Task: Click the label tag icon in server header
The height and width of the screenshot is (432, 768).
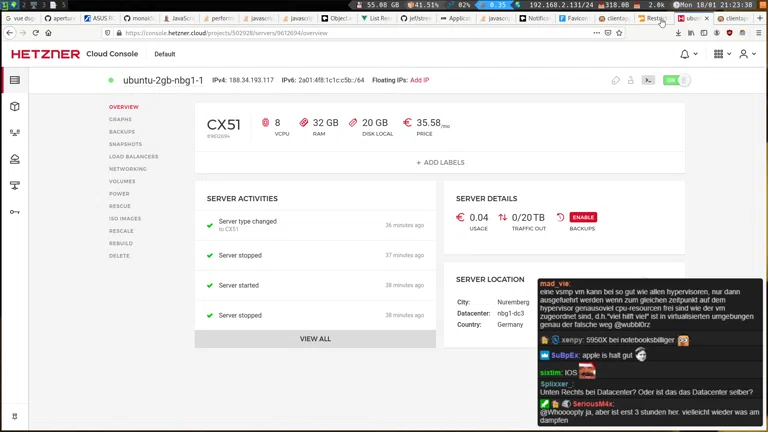Action: [616, 80]
